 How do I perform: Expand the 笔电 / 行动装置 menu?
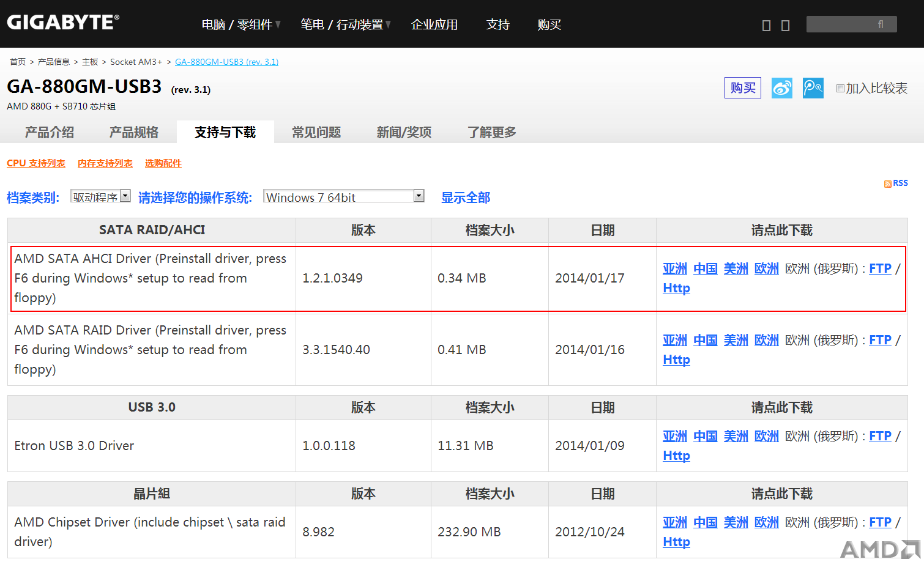coord(345,24)
